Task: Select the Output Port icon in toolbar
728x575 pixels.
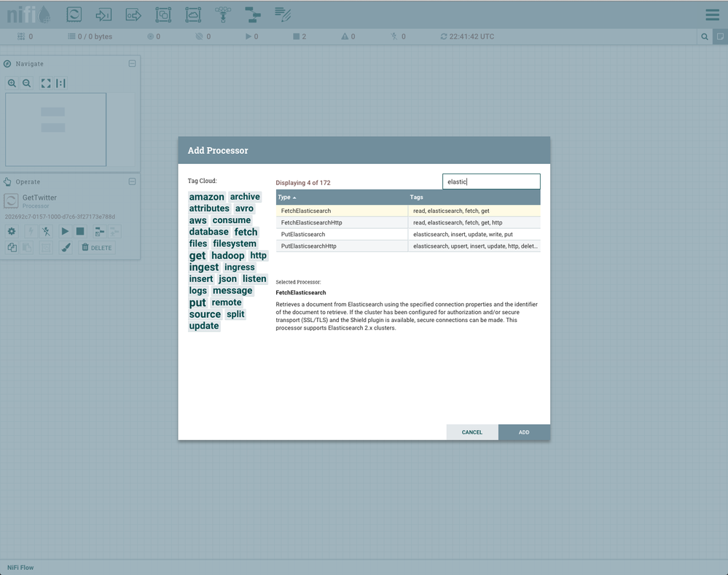Action: point(133,15)
